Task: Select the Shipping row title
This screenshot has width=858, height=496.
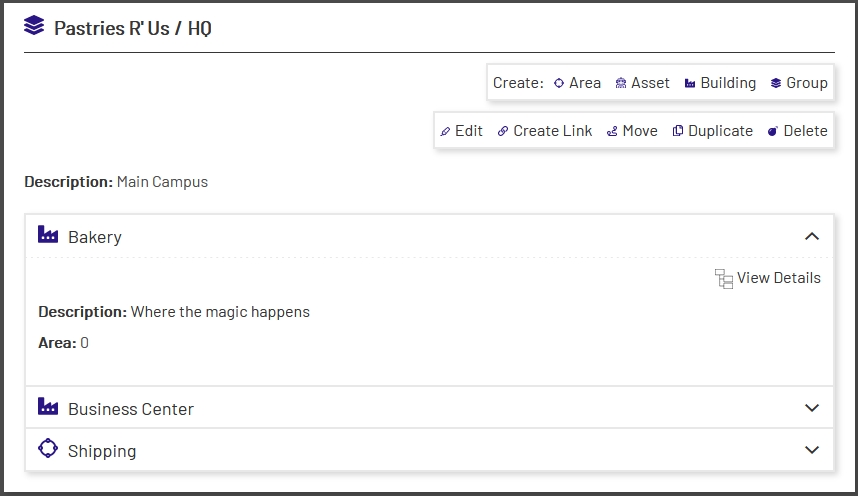Action: [x=102, y=451]
